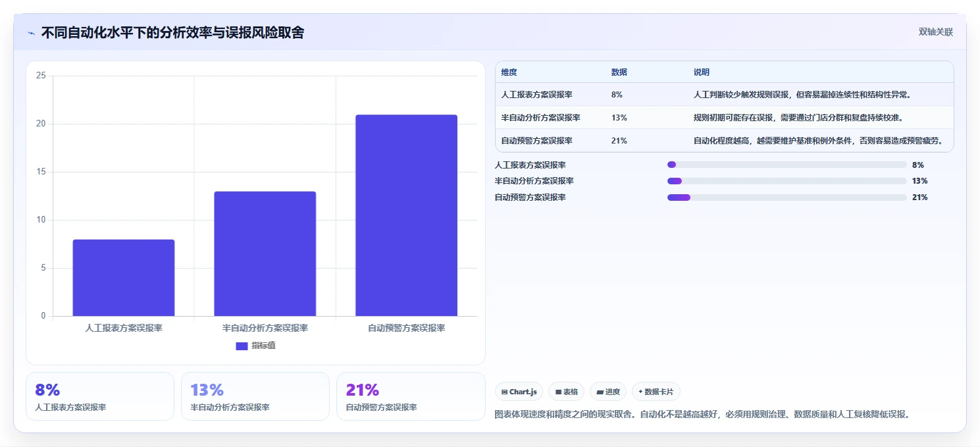Click description starting 规则初期可能存在误报
The width and height of the screenshot is (980, 447).
[798, 118]
